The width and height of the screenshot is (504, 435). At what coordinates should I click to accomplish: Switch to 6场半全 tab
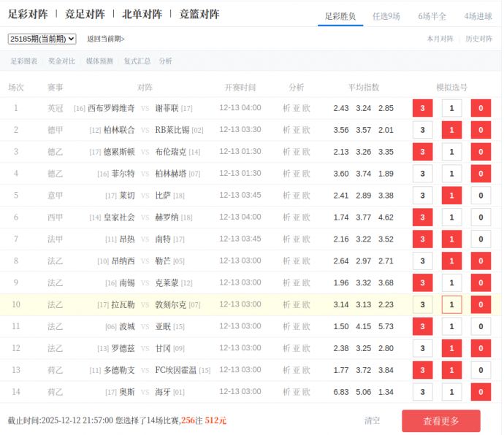(x=432, y=15)
